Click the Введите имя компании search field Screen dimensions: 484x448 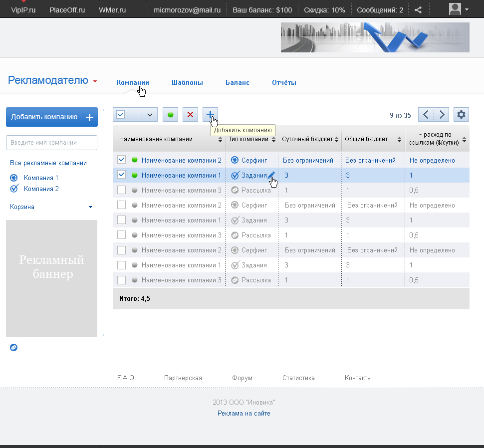[51, 143]
